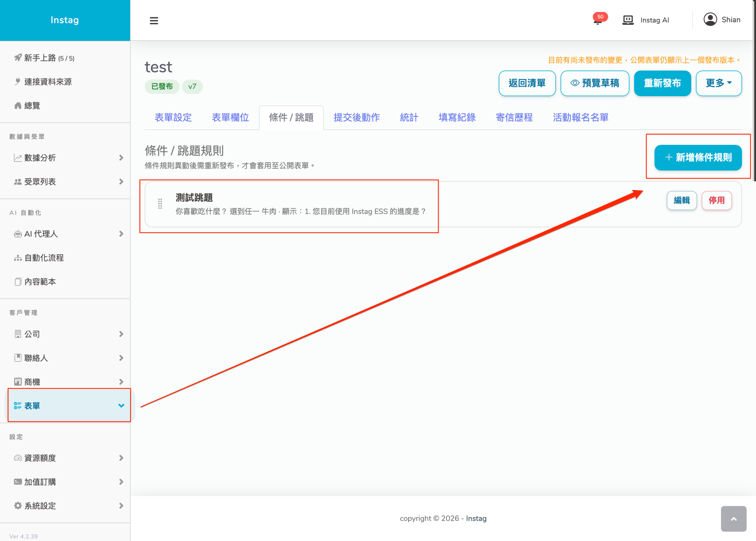756x541 pixels.
Task: Expand the 數據分析 chevron
Action: coord(121,158)
